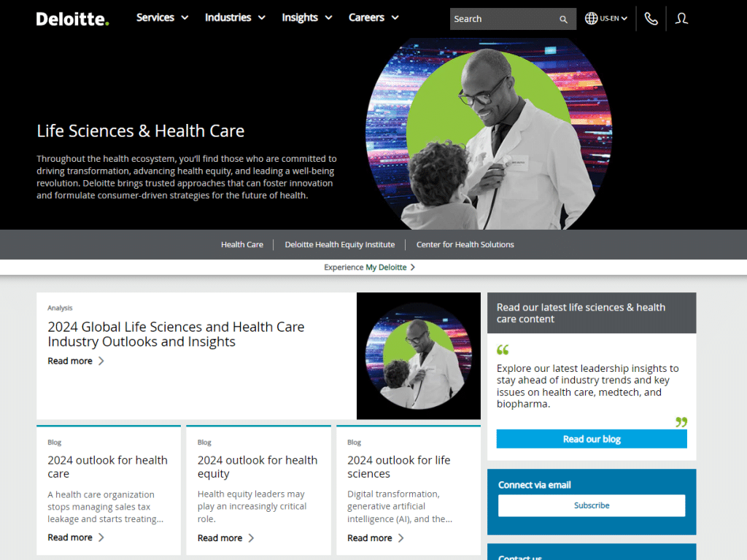
Task: Select the Health Care sub-navigation link
Action: click(x=242, y=244)
